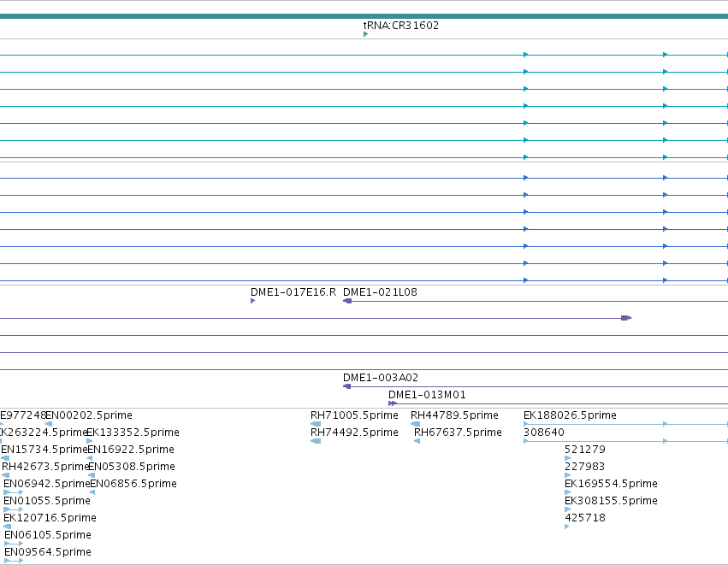728x565 pixels.
Task: Select the EN05308.5prime EST label
Action: pos(132,466)
